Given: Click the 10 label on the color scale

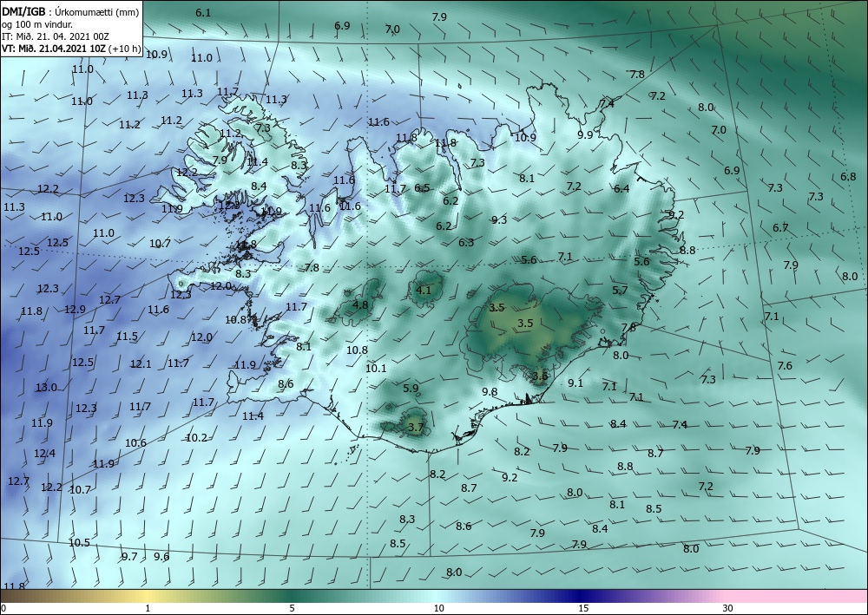Looking at the screenshot, I should [439, 608].
